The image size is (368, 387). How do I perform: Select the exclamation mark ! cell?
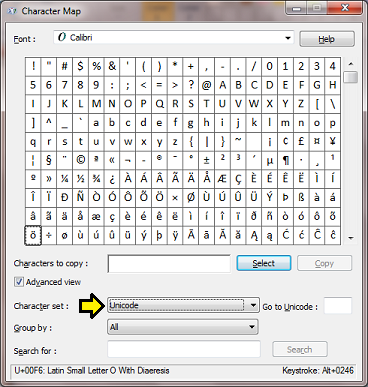[x=33, y=66]
